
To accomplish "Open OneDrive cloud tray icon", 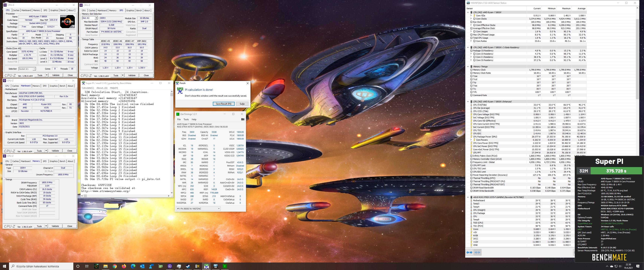I will (611, 266).
